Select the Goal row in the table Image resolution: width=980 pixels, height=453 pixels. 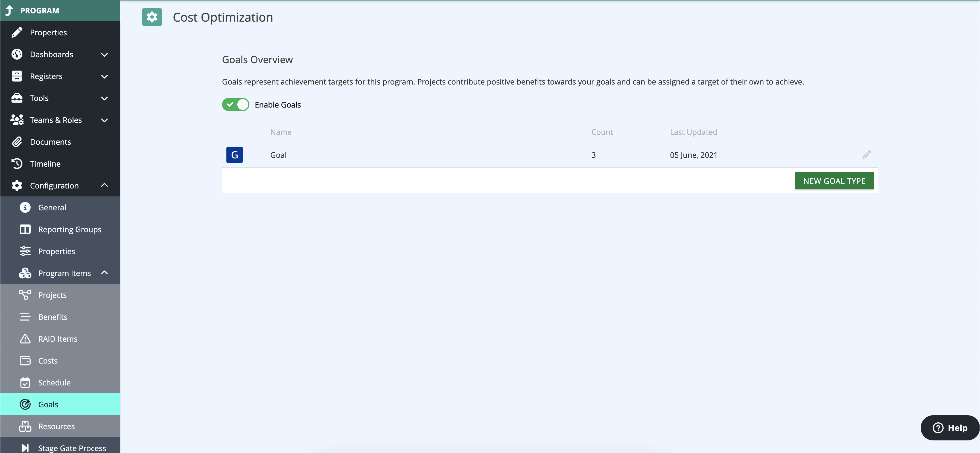click(x=550, y=155)
